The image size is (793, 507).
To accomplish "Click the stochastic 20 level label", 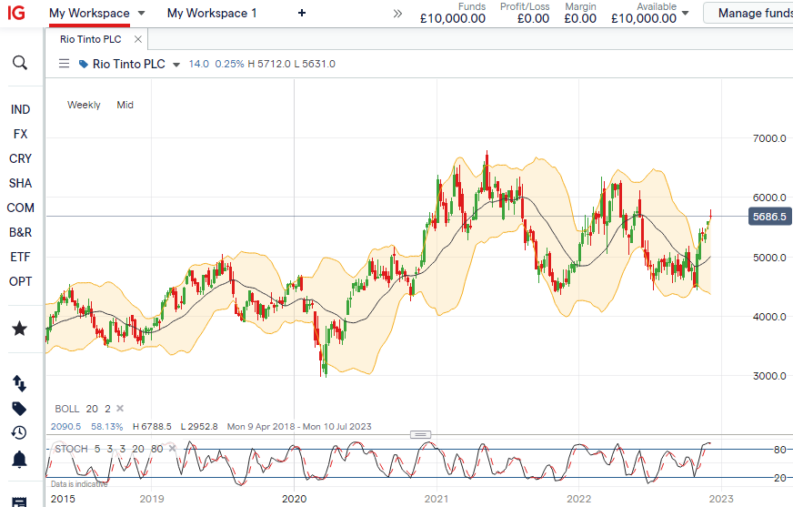I will point(779,478).
